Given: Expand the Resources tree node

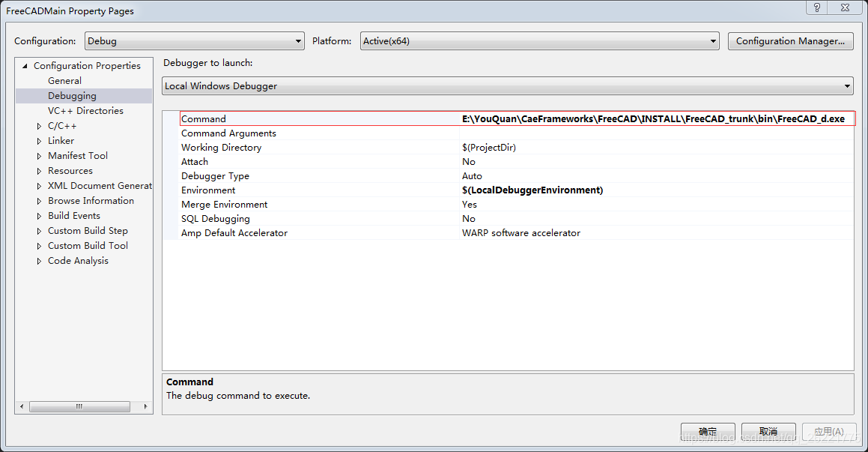Looking at the screenshot, I should tap(39, 171).
